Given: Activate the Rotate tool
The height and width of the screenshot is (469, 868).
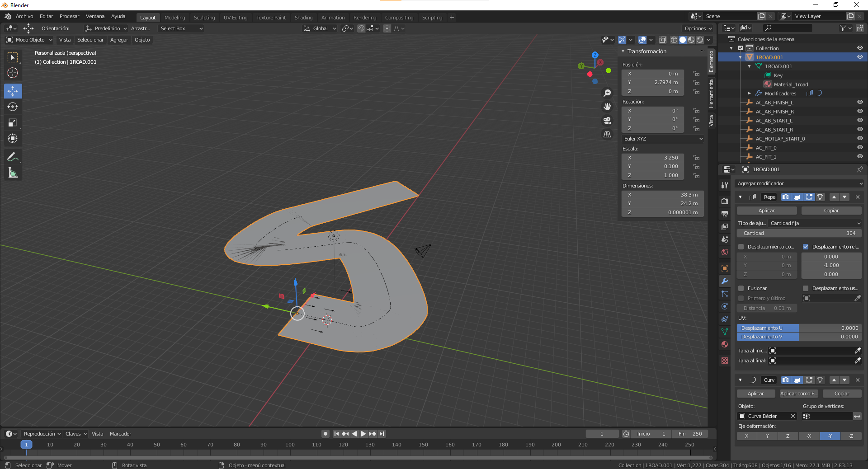Looking at the screenshot, I should tap(13, 107).
